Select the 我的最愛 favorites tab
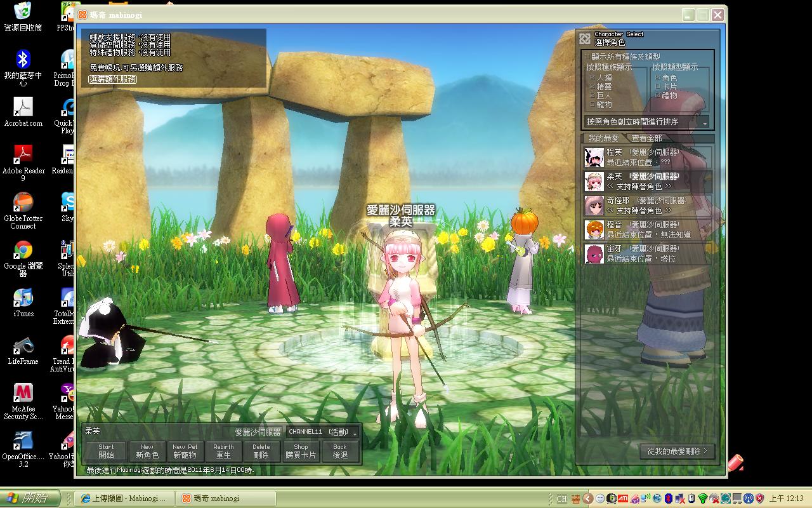The width and height of the screenshot is (812, 508). 603,138
